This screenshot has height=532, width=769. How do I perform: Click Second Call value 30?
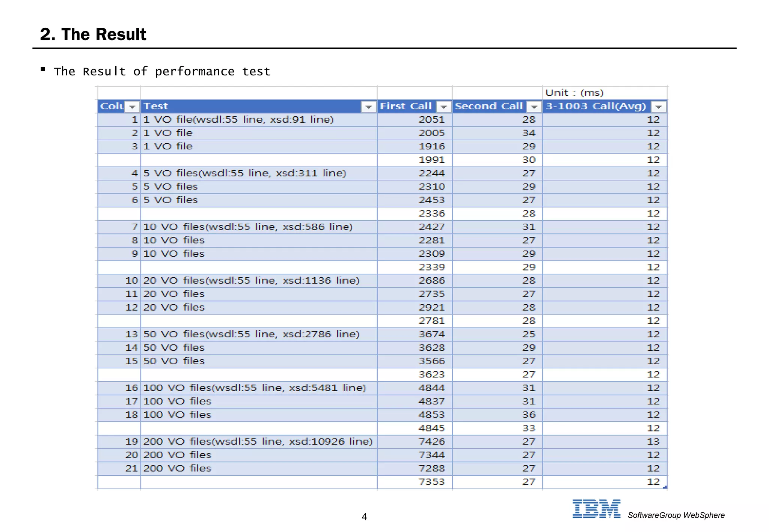tap(498, 160)
